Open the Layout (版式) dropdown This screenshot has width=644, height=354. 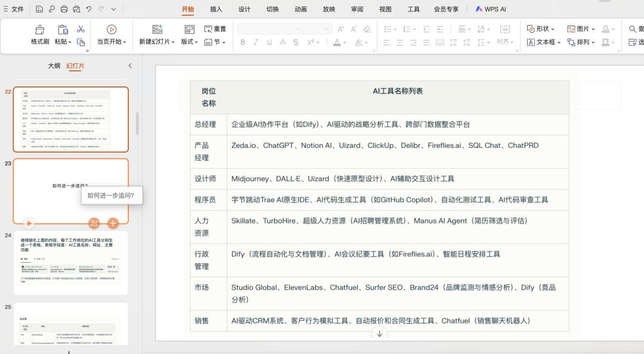click(189, 42)
